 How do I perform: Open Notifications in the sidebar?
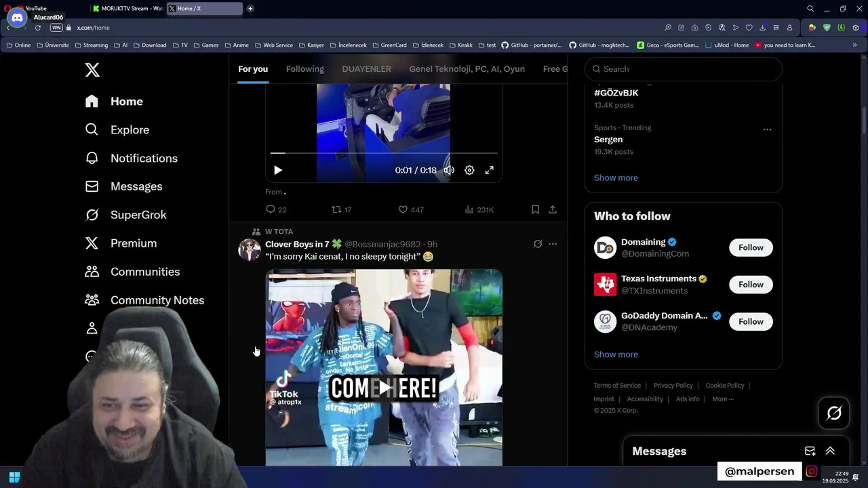tap(131, 158)
